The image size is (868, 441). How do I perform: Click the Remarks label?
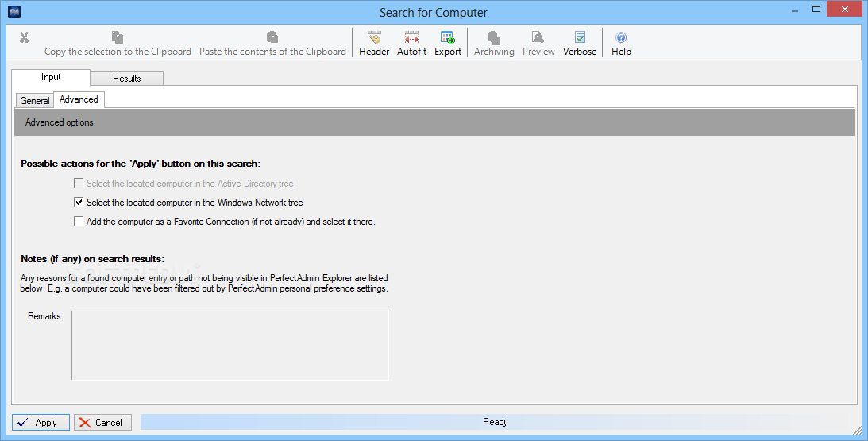click(x=44, y=316)
